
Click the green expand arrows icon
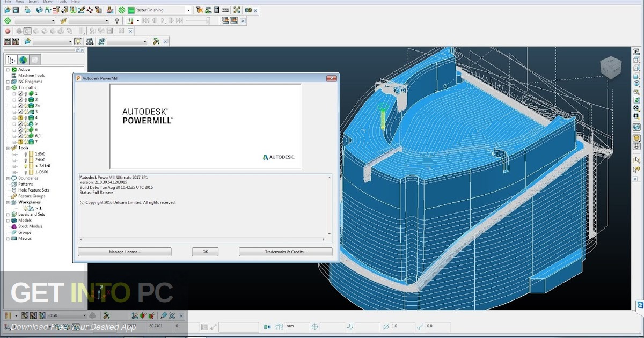point(237,10)
